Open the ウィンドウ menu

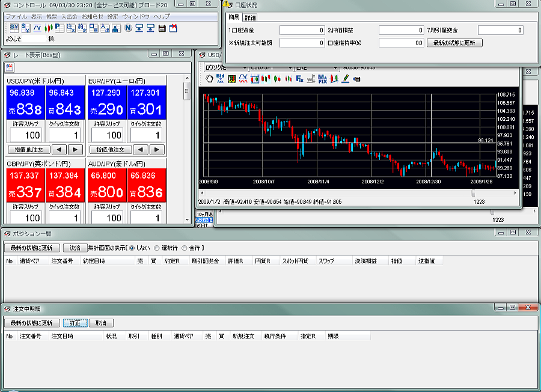[x=136, y=16]
